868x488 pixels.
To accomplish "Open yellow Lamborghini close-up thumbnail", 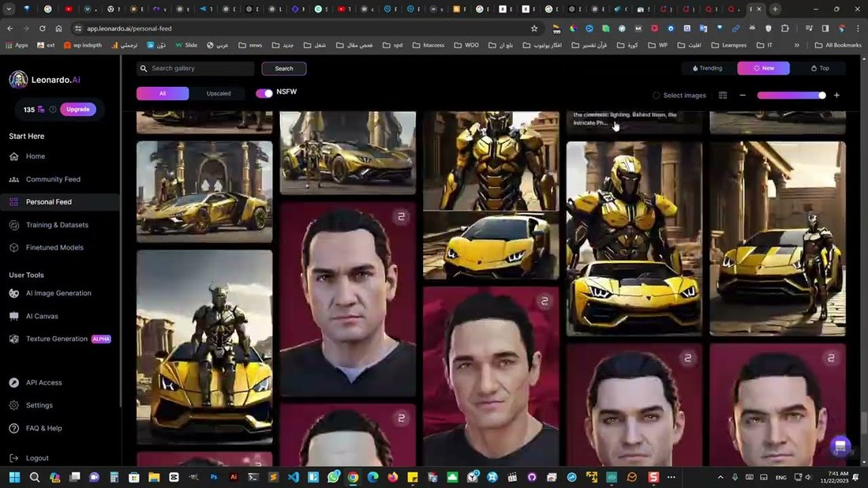I will pos(491,246).
